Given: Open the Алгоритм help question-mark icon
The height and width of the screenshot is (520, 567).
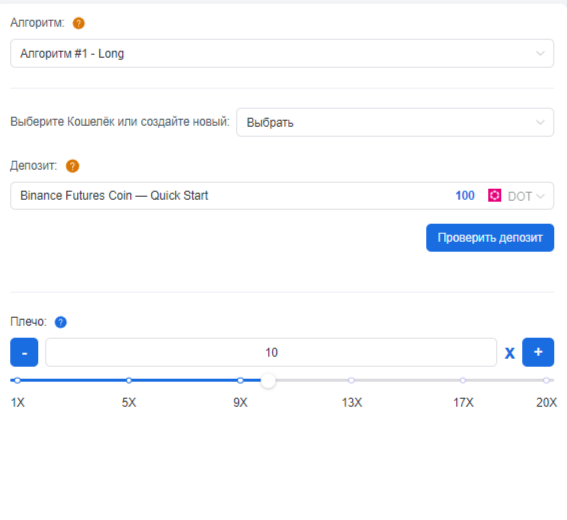Looking at the screenshot, I should pos(78,23).
